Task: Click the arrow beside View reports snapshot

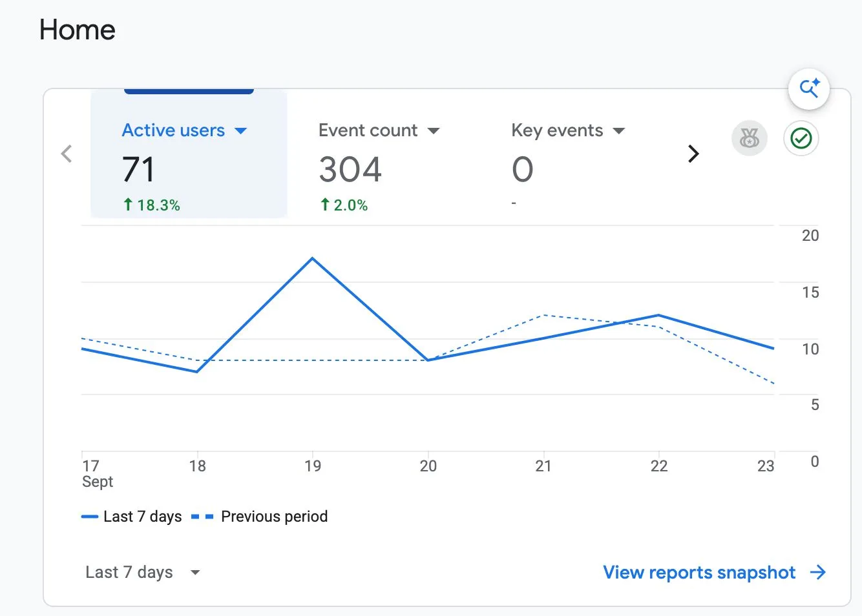Action: [818, 572]
